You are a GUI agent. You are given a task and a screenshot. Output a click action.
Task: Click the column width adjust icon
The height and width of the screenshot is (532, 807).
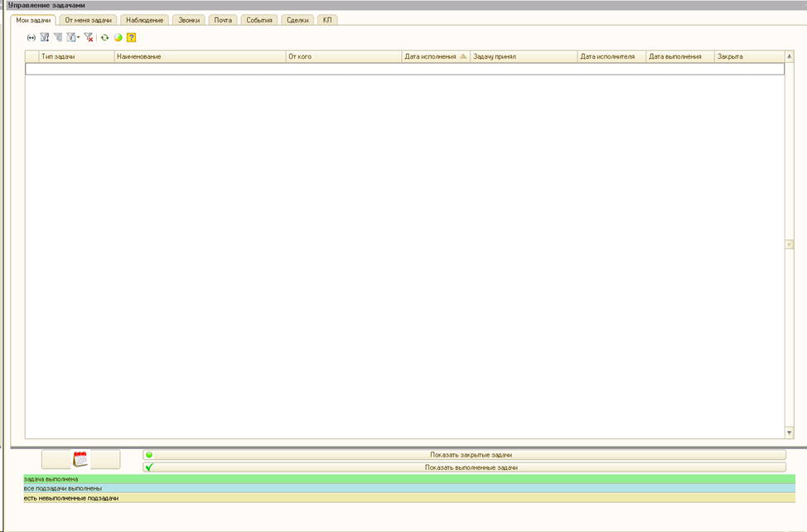[31, 37]
